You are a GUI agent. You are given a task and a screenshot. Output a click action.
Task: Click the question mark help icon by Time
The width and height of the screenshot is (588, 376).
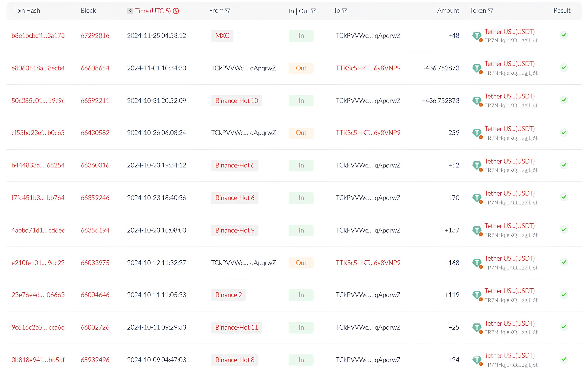point(130,11)
